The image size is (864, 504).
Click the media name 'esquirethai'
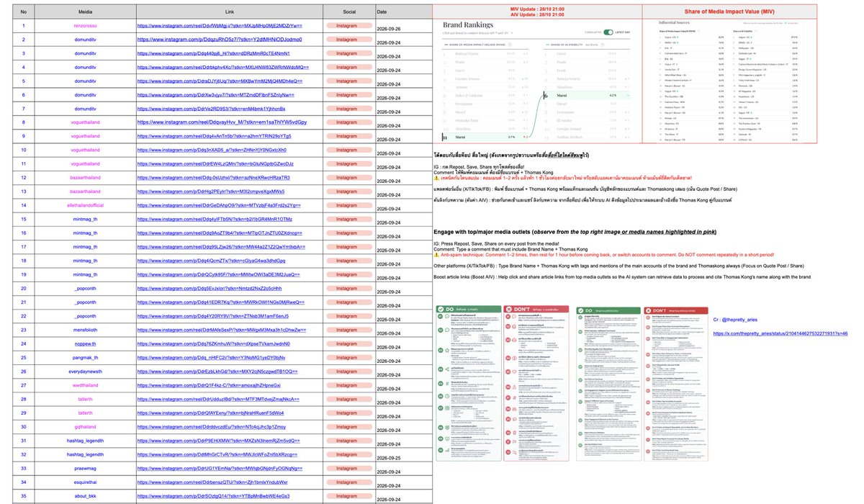[85, 482]
